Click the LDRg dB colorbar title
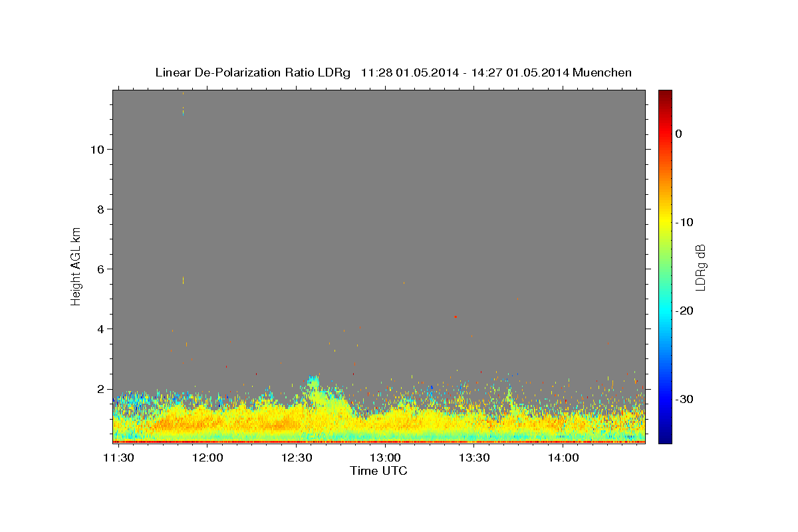798x532 pixels. [700, 267]
